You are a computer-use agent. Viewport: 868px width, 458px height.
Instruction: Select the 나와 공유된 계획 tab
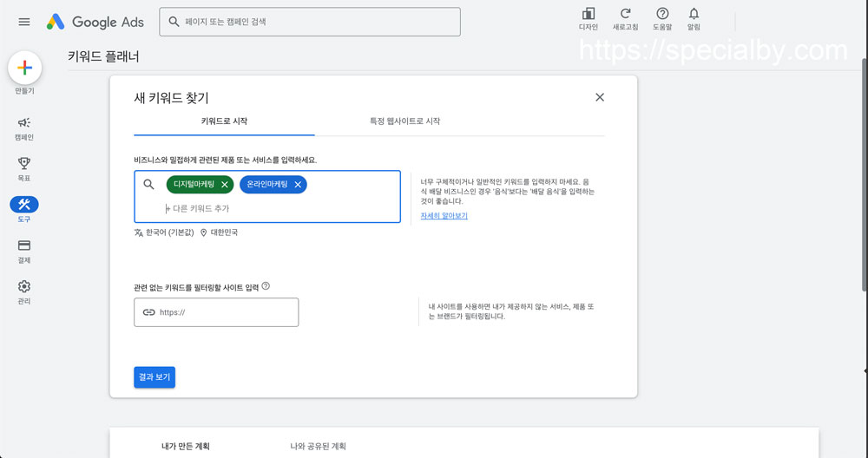[x=319, y=446]
